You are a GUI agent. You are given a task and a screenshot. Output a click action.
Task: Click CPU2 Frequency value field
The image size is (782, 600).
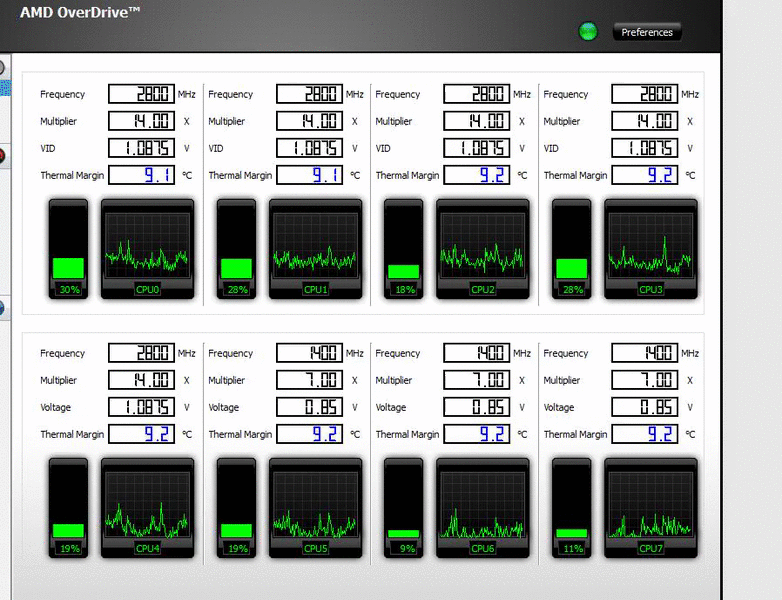click(477, 94)
